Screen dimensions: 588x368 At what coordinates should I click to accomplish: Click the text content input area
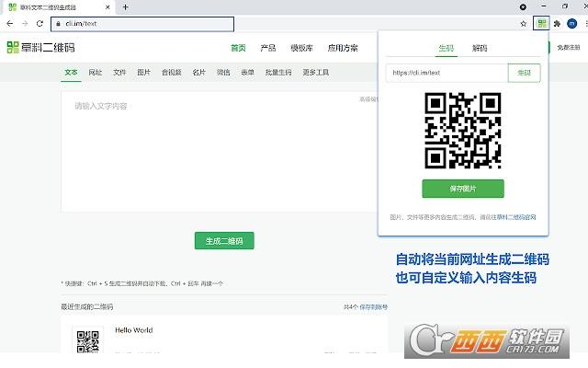pos(220,151)
